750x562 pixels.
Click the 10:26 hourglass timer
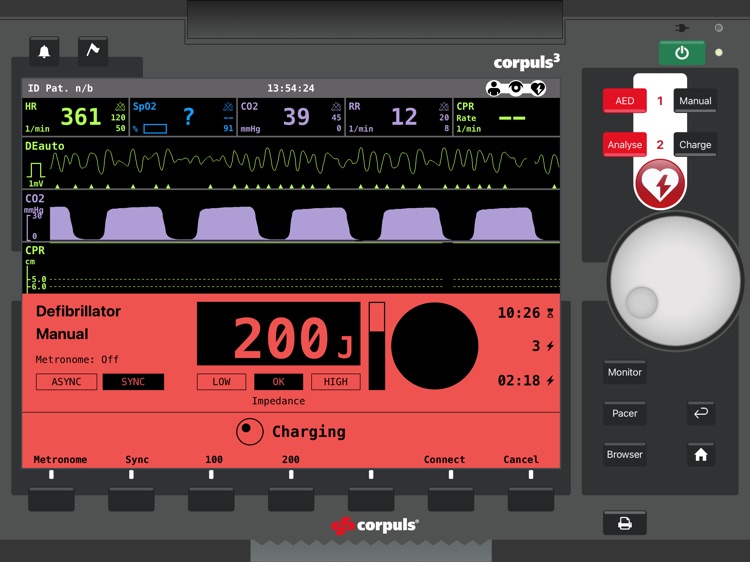tap(526, 313)
